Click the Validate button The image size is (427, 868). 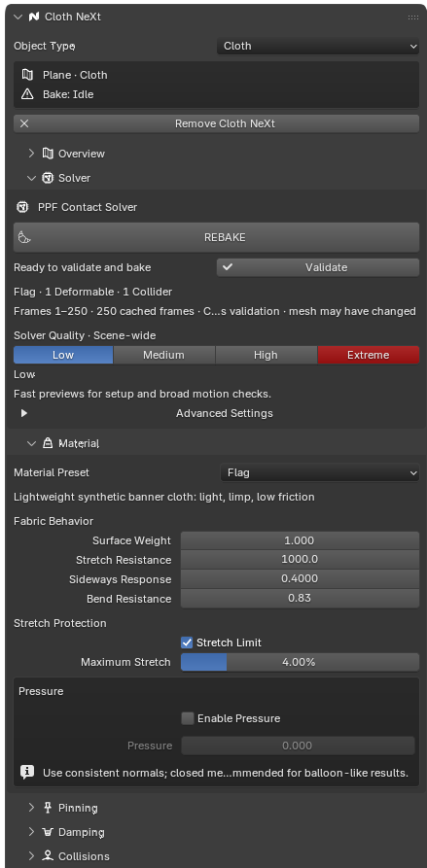[x=318, y=267]
